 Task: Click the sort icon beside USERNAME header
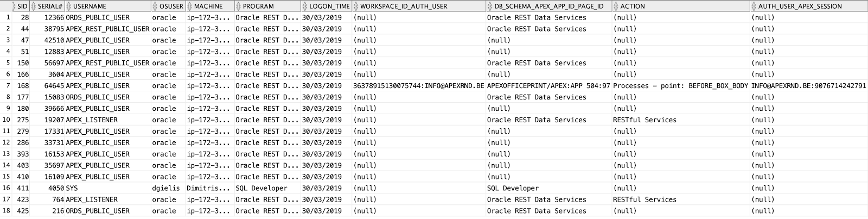[69, 6]
